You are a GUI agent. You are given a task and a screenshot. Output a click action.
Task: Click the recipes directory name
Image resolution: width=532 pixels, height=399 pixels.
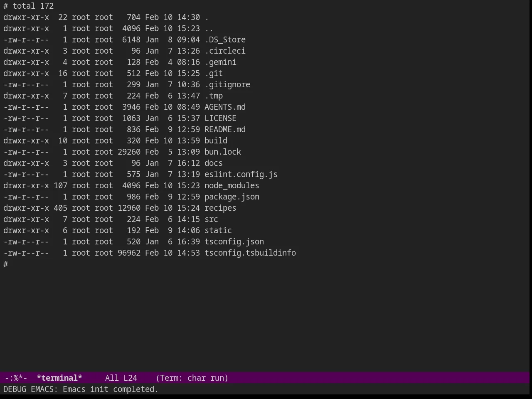point(220,208)
